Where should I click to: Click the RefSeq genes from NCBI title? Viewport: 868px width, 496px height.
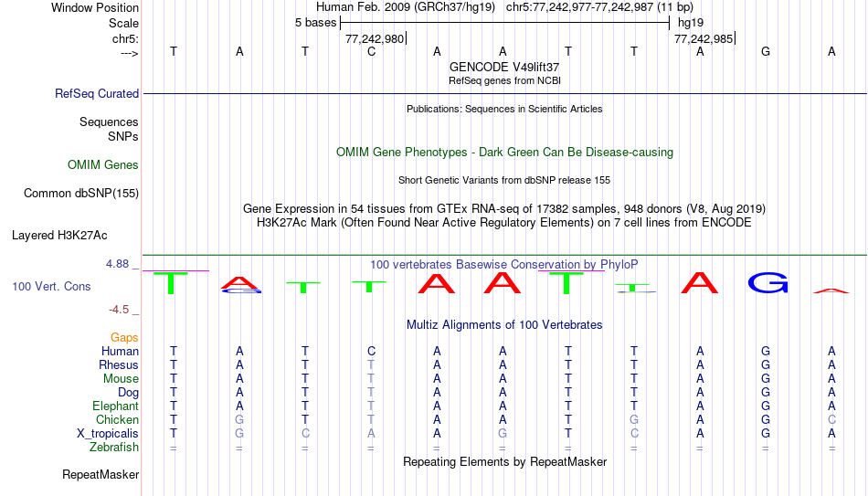[x=504, y=80]
